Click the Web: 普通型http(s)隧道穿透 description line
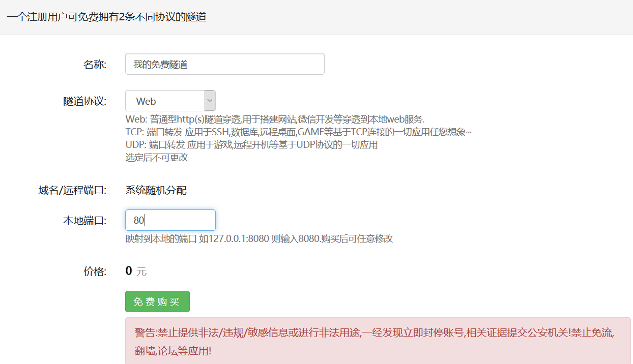 click(275, 119)
